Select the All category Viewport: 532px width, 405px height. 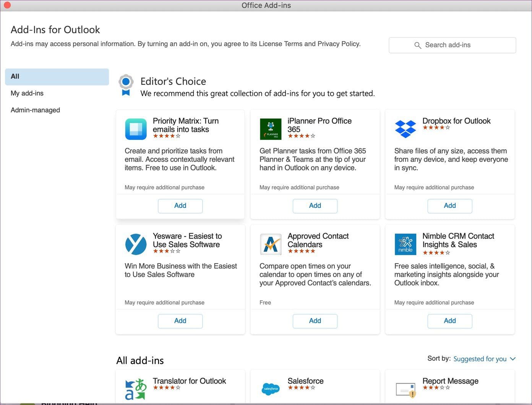57,76
